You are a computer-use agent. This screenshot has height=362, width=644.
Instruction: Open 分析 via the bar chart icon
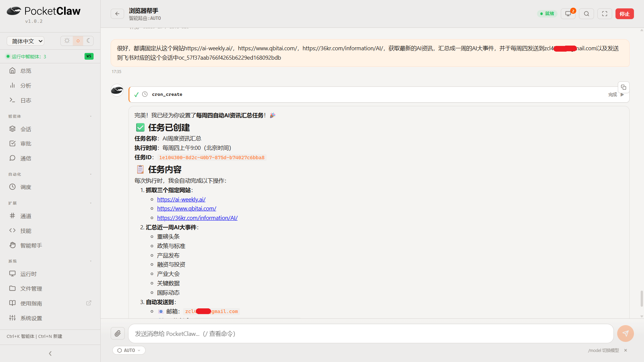point(12,85)
